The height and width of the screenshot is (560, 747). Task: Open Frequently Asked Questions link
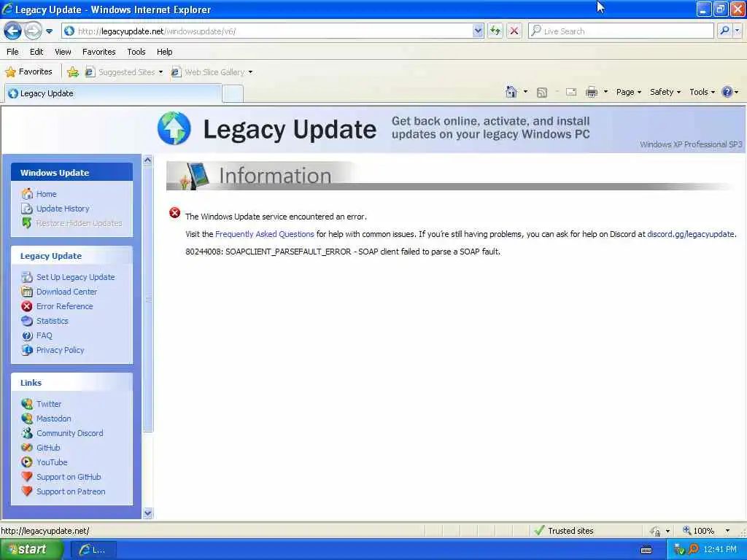click(264, 234)
